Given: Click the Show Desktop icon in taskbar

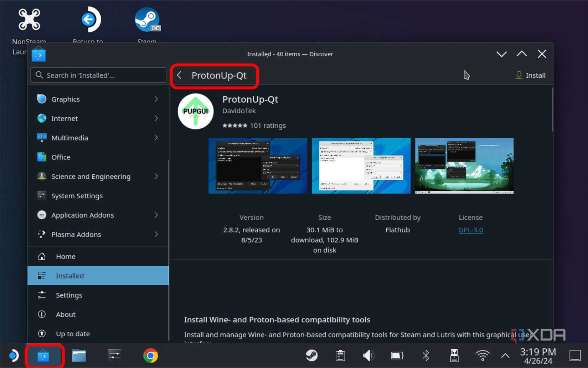Looking at the screenshot, I should pyautogui.click(x=575, y=356).
